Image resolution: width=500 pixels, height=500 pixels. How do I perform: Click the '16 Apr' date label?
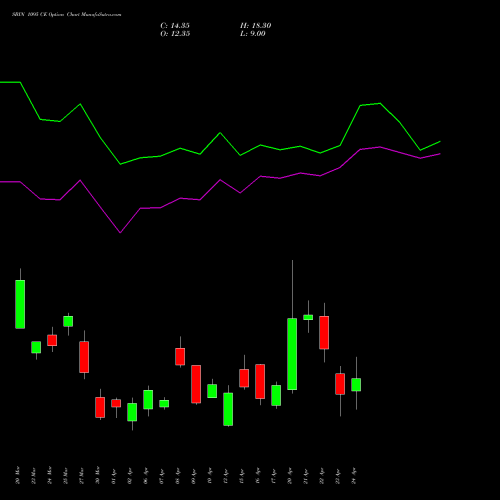point(258,475)
